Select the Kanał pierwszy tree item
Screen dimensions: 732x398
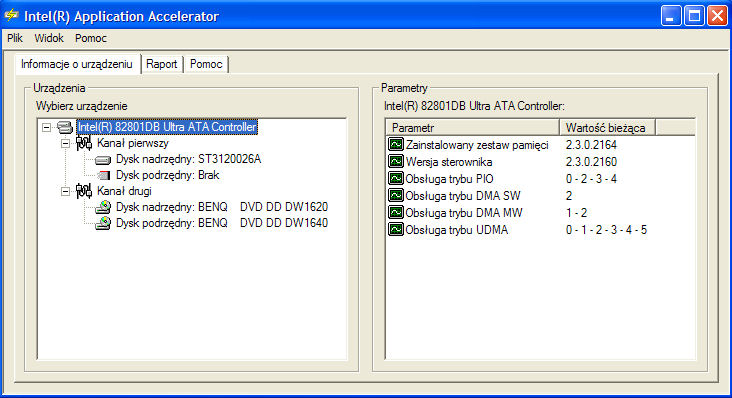[x=133, y=143]
